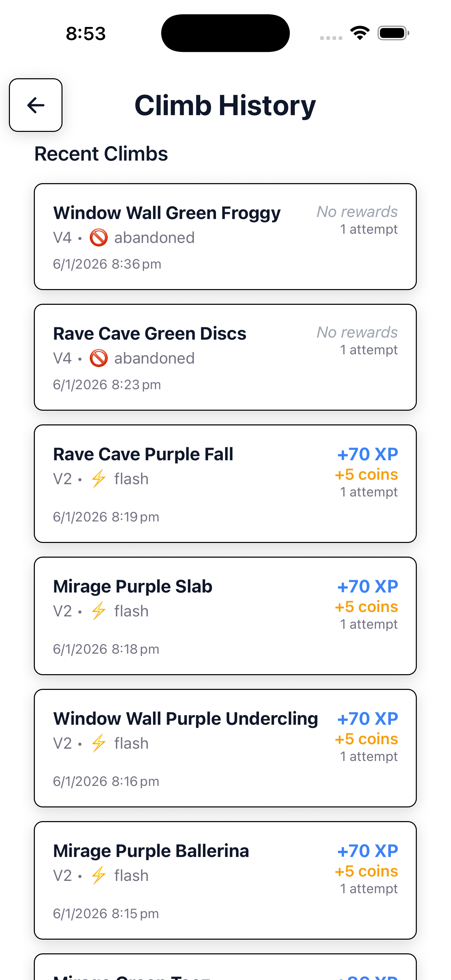Viewport: 451px width, 980px height.
Task: Open Rave Cave Green Discs climb title
Action: [149, 334]
